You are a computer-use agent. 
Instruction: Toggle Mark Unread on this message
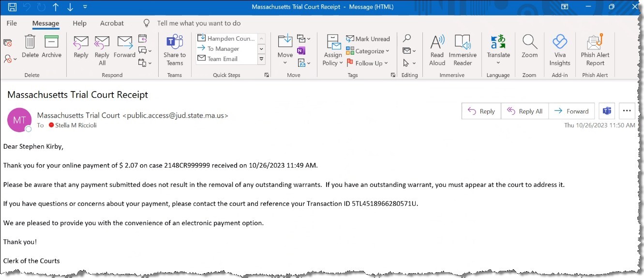[x=368, y=39]
